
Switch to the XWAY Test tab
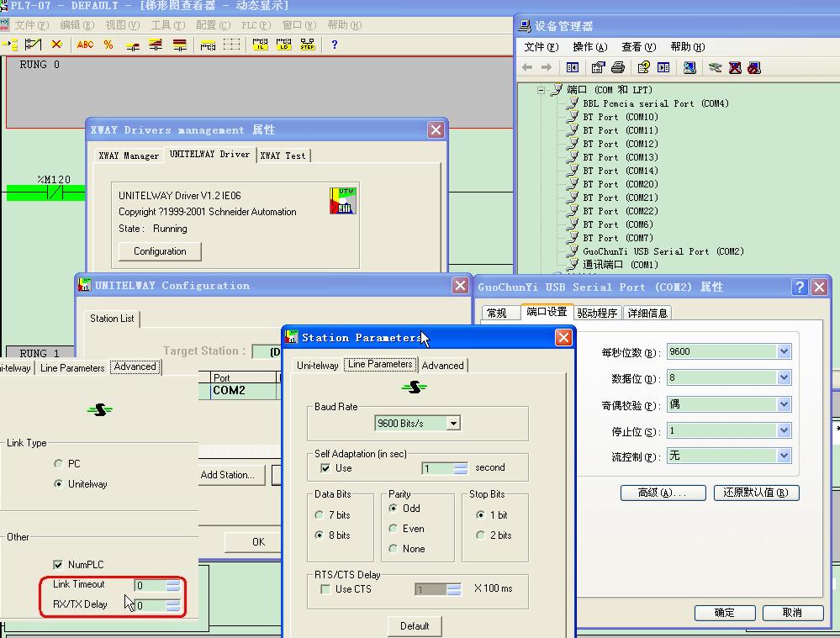click(283, 156)
